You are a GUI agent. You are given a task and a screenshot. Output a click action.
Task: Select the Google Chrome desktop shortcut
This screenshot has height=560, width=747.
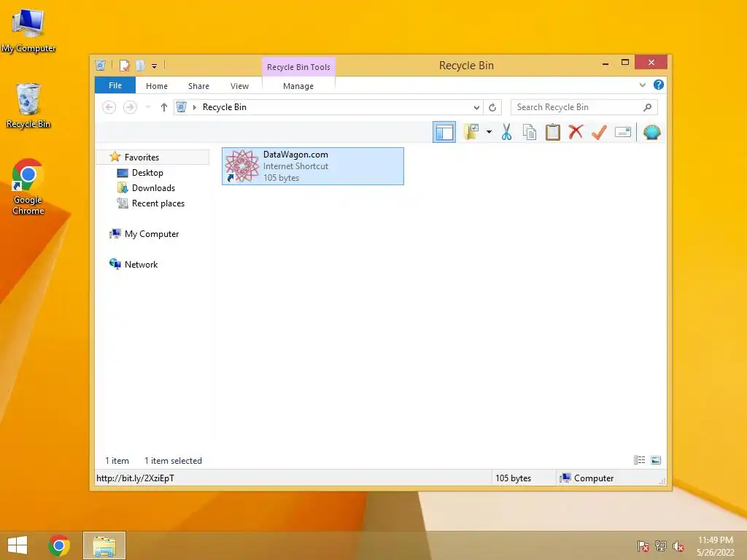coord(28,187)
